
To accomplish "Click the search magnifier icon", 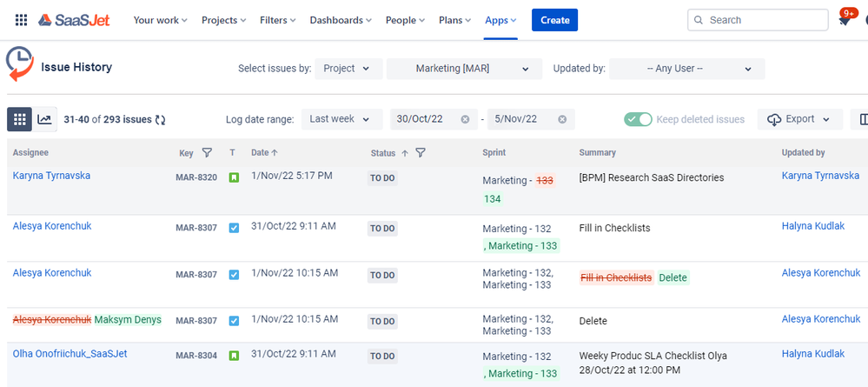I will click(699, 20).
